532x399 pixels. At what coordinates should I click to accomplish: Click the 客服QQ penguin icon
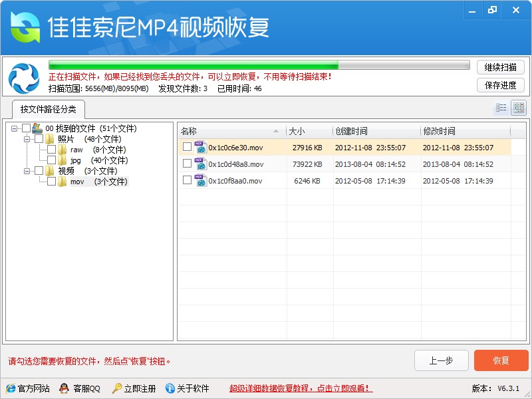[x=64, y=388]
